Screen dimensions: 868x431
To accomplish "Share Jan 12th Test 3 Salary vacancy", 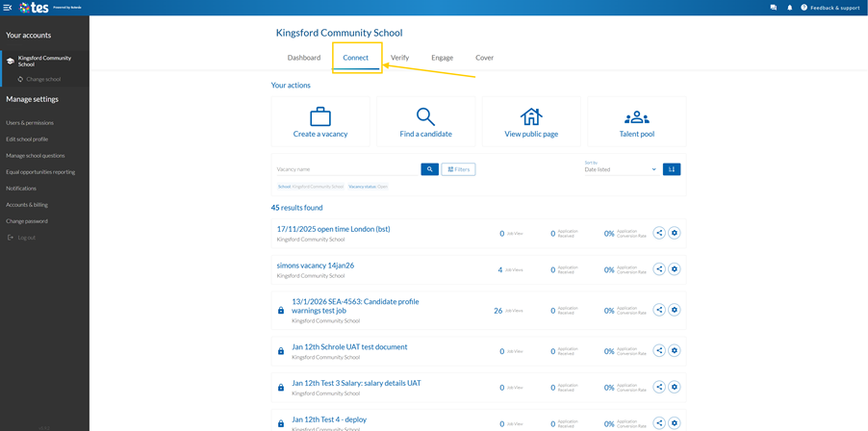I will point(659,387).
